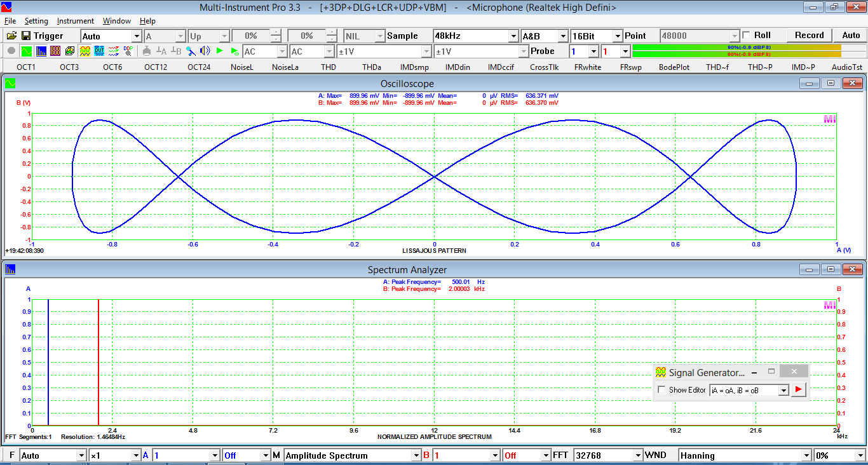This screenshot has height=465, width=868.
Task: Click the input calibration wand icon
Action: [x=190, y=51]
